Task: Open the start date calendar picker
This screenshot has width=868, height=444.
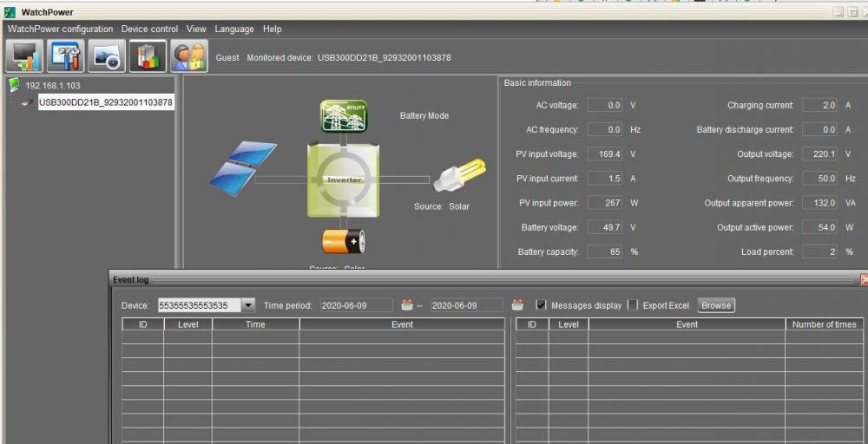Action: [407, 304]
